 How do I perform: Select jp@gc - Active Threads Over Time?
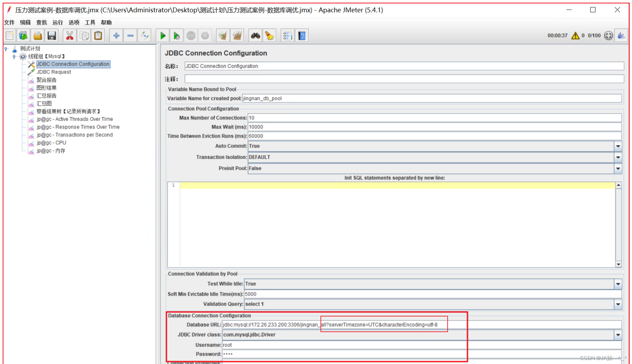pyautogui.click(x=75, y=119)
